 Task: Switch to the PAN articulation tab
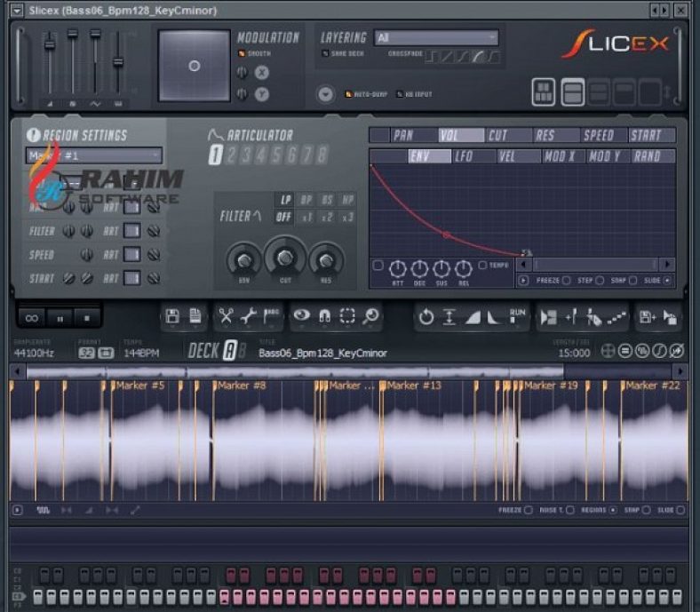[403, 136]
